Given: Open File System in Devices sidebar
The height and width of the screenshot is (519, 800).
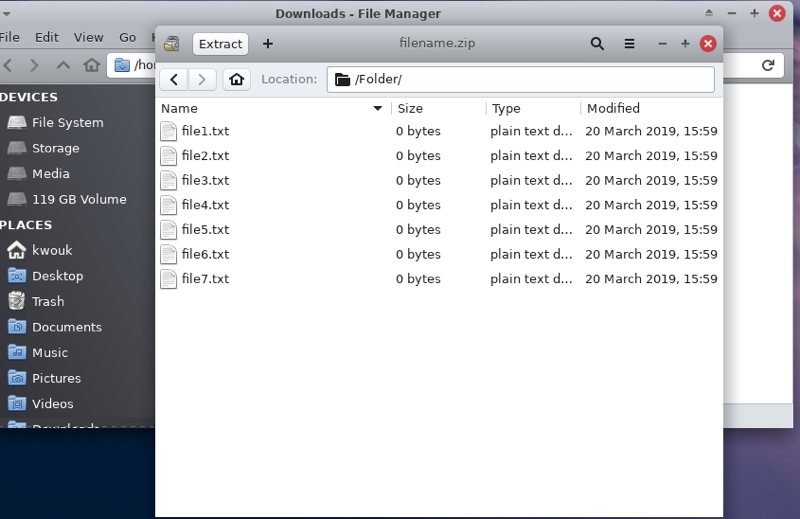Looking at the screenshot, I should (67, 122).
